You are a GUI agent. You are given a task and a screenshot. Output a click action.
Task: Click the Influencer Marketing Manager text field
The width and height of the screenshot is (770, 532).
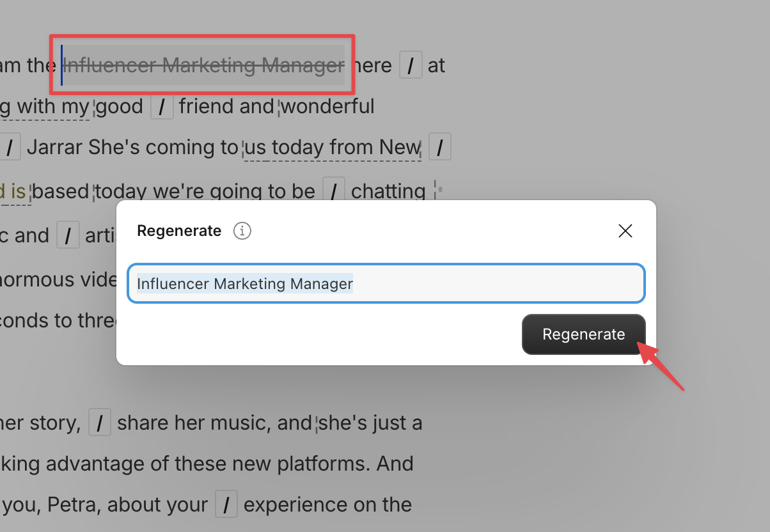tap(386, 283)
